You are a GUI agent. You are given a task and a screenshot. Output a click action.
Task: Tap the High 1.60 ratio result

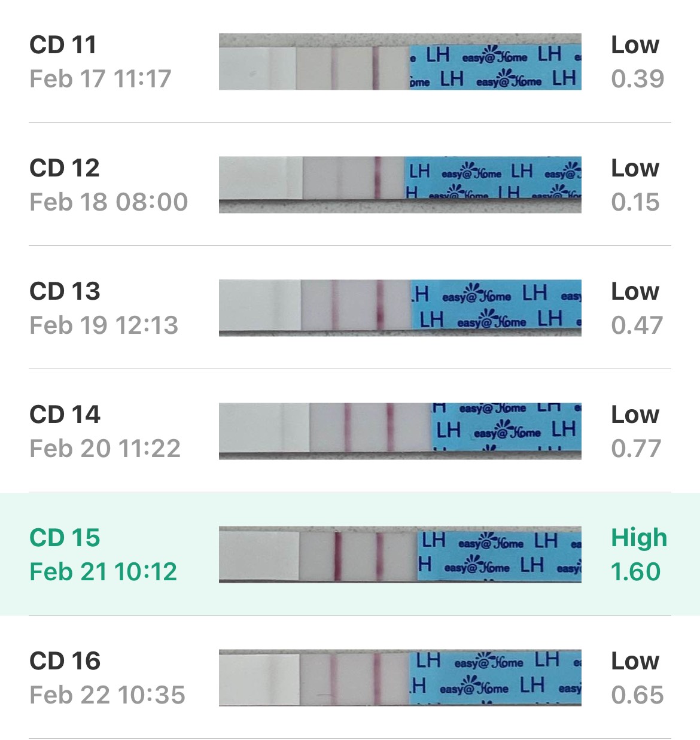click(639, 555)
